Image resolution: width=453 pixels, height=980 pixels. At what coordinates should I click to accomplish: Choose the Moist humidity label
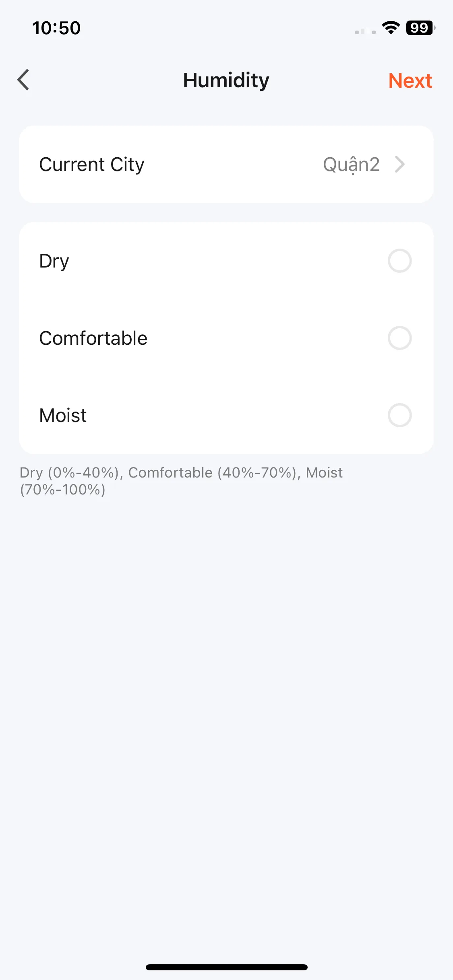point(63,415)
